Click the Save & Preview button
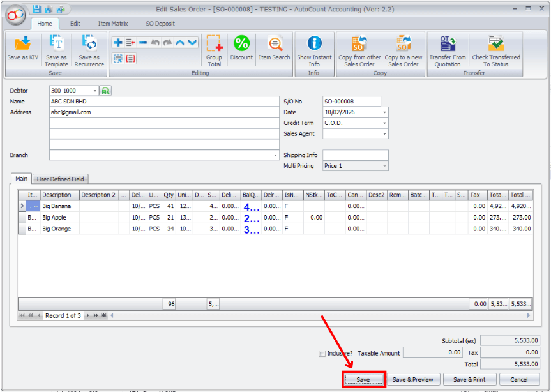The height and width of the screenshot is (392, 551). (x=412, y=379)
